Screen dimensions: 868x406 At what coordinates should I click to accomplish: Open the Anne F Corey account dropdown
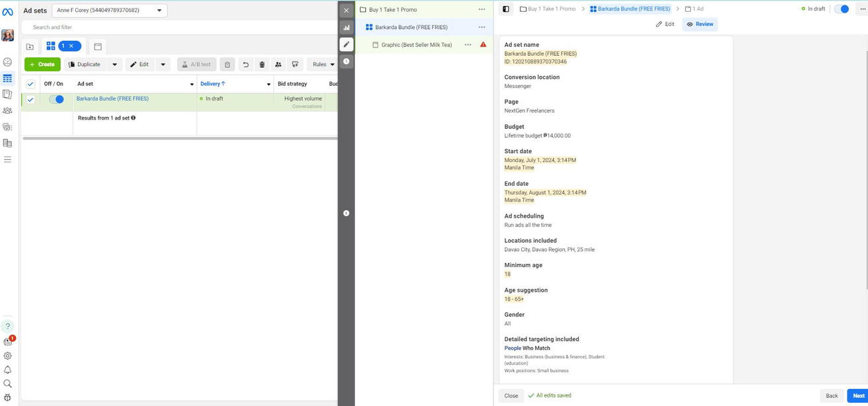110,11
